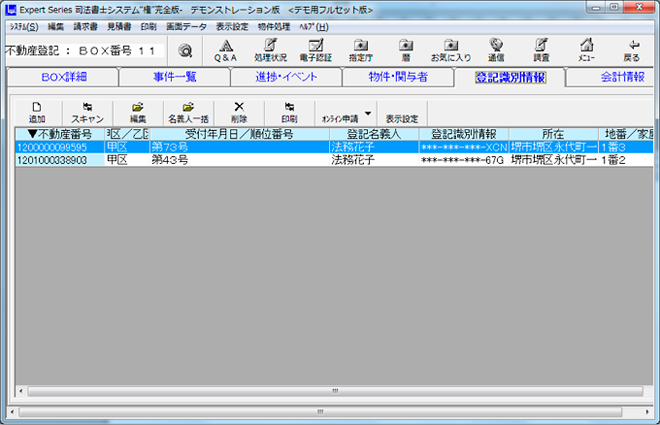Expand the オンライン申請 dropdown arrow
The width and height of the screenshot is (660, 425).
tap(368, 112)
